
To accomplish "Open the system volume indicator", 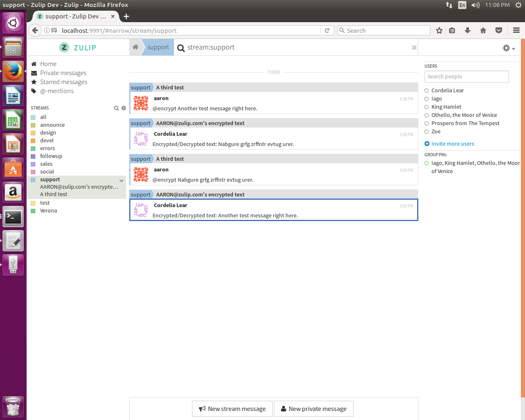I will [475, 5].
